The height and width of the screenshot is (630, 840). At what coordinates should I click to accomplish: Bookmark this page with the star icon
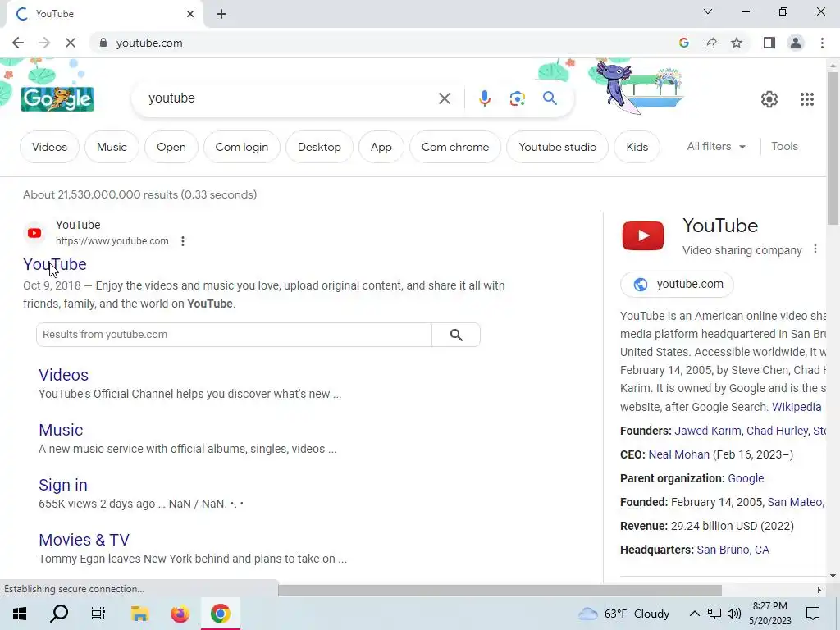[737, 43]
